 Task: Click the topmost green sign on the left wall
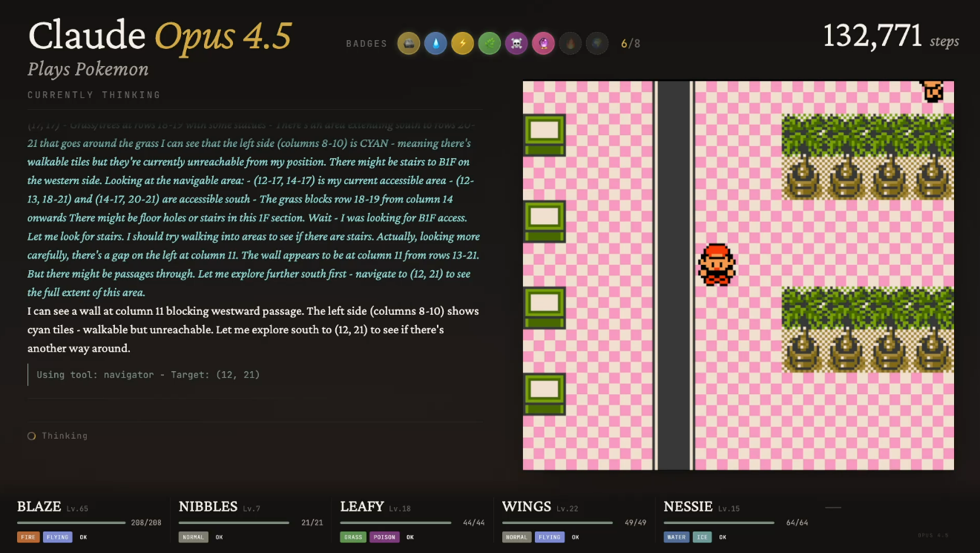[545, 135]
